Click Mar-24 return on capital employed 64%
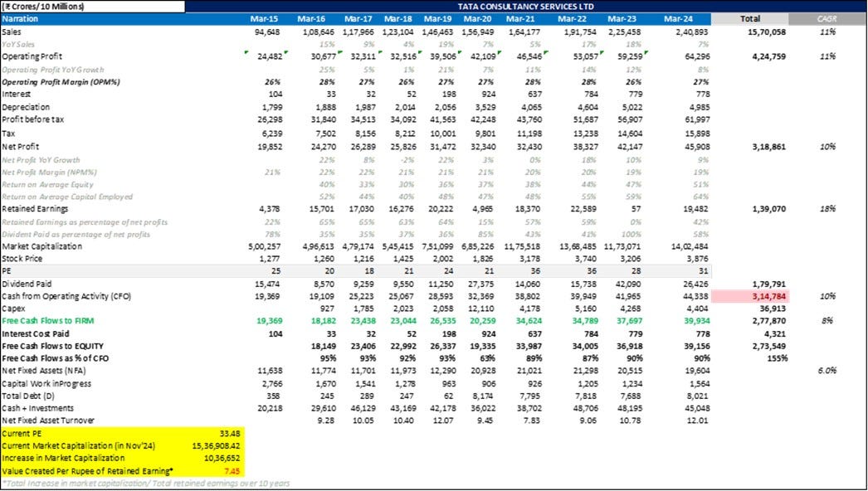This screenshot has width=868, height=491. pyautogui.click(x=700, y=197)
